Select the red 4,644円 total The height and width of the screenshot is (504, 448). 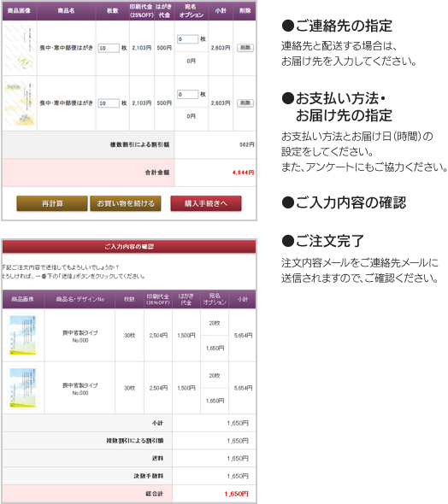243,173
